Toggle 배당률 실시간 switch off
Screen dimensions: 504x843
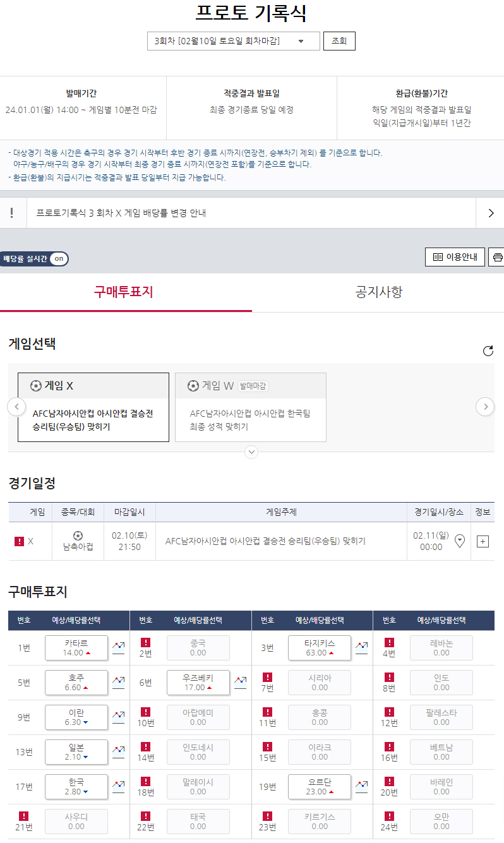(x=58, y=259)
